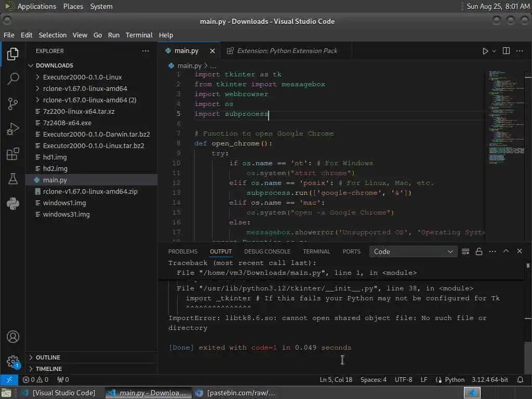
Task: Close the bottom panel
Action: (520, 251)
